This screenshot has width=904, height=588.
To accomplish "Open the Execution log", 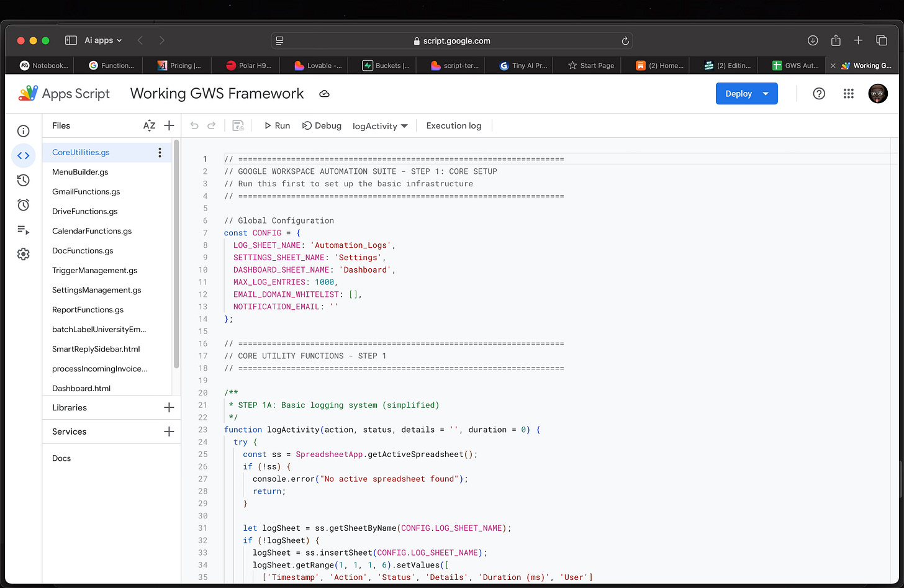I will point(453,125).
